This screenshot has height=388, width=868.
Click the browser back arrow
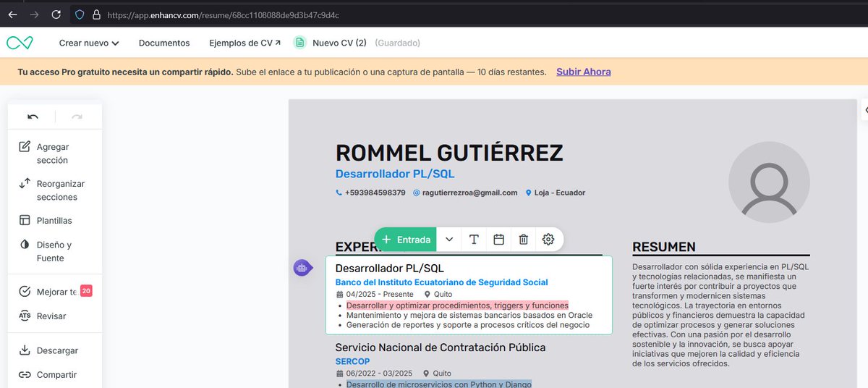tap(12, 14)
